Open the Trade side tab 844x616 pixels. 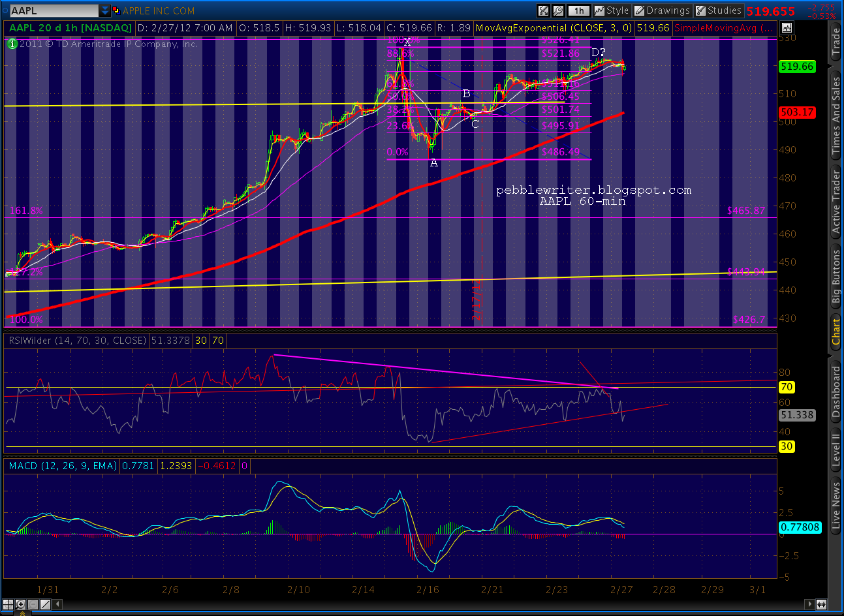pyautogui.click(x=836, y=40)
